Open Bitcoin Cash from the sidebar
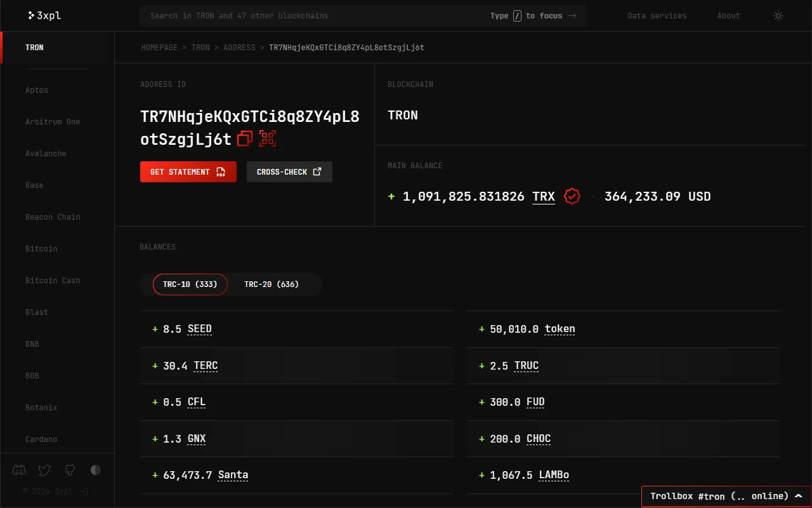 coord(53,281)
